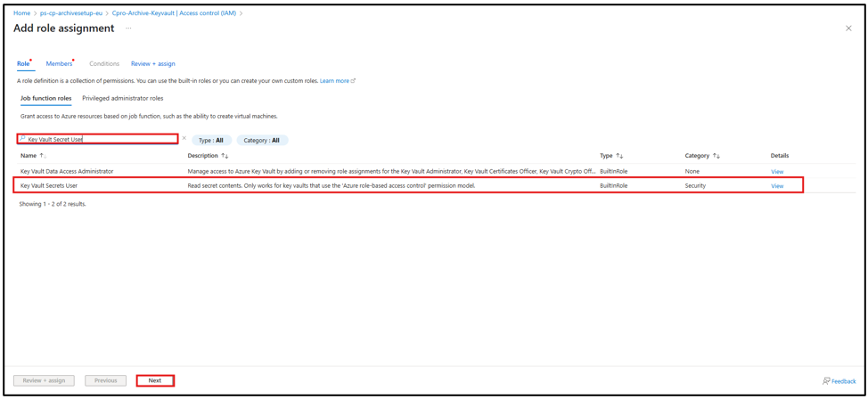This screenshot has width=868, height=399.
Task: Go to Review + assign tab
Action: [152, 64]
